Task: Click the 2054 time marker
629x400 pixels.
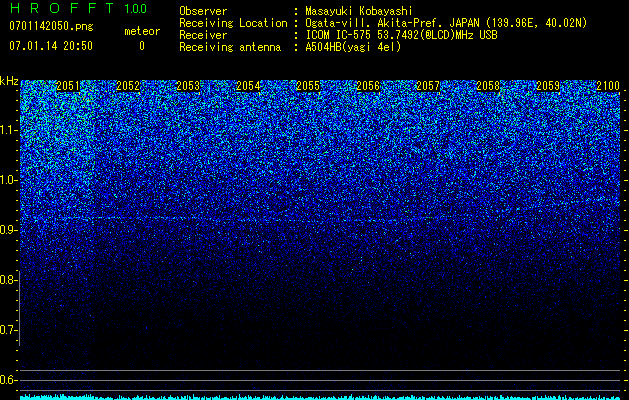Action: click(248, 86)
